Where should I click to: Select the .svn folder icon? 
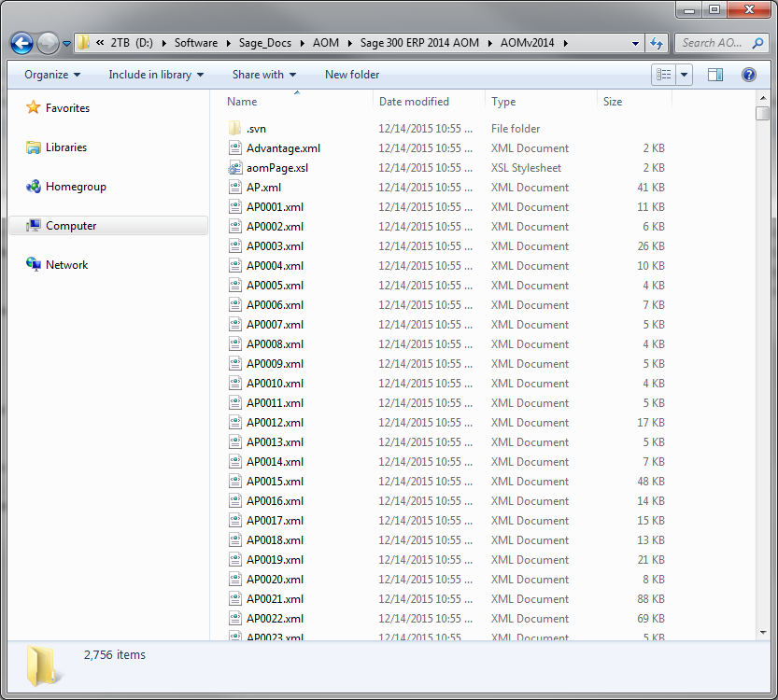(x=235, y=129)
